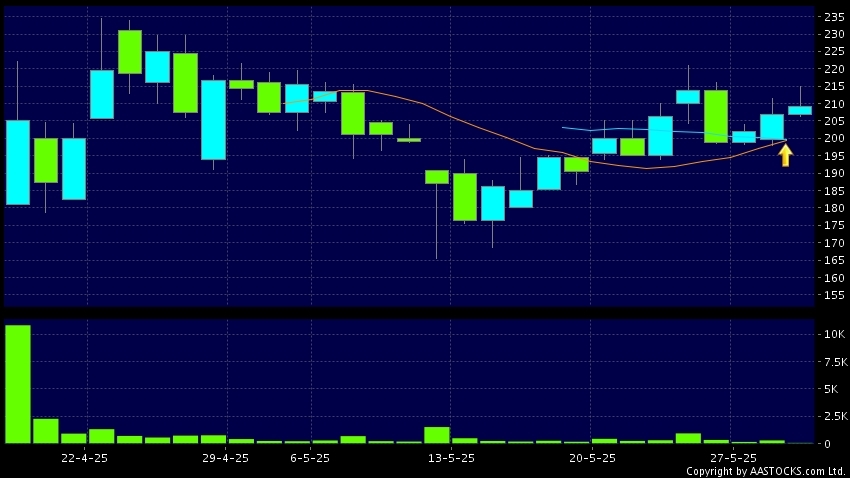Click the candlestick with wick down to 165
The height and width of the screenshot is (478, 850).
pos(437,215)
